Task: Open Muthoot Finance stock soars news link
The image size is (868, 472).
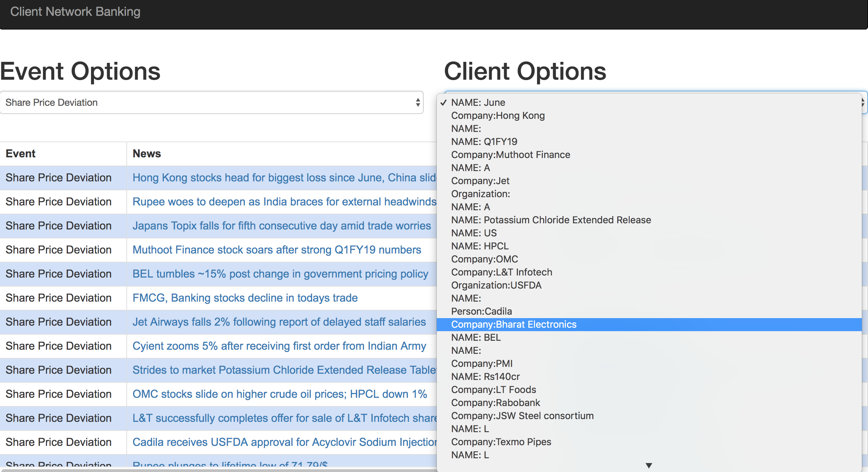Action: coord(277,250)
